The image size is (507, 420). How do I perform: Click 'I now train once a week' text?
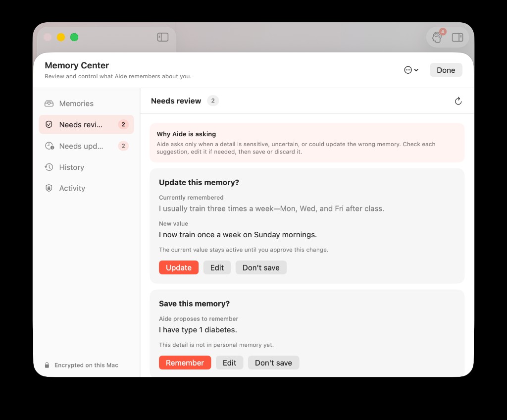[238, 235]
